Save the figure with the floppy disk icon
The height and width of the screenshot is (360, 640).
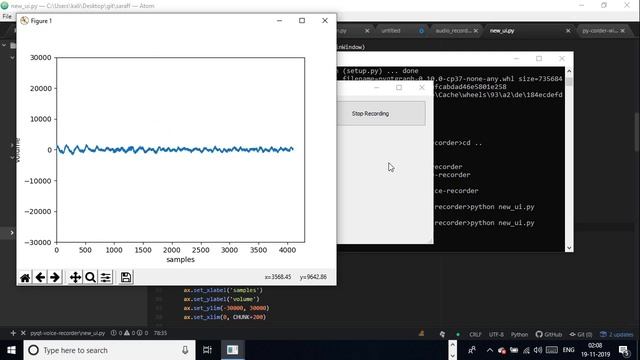pyautogui.click(x=126, y=278)
